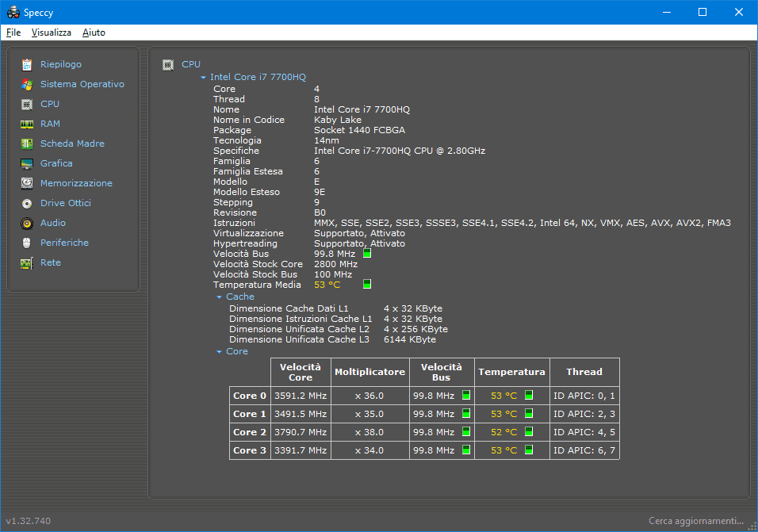
Task: Toggle the green indicator beside Velocità Bus 99.8 MHz
Action: click(x=367, y=254)
